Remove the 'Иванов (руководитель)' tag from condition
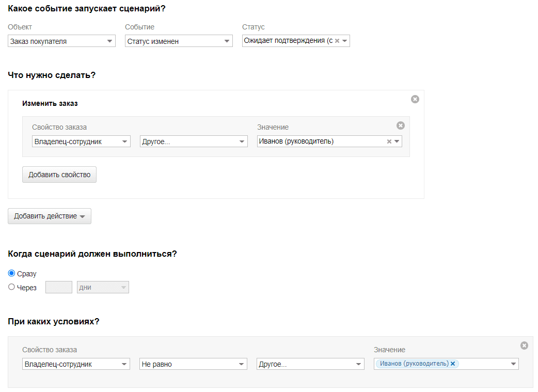538x392 pixels. (453, 364)
